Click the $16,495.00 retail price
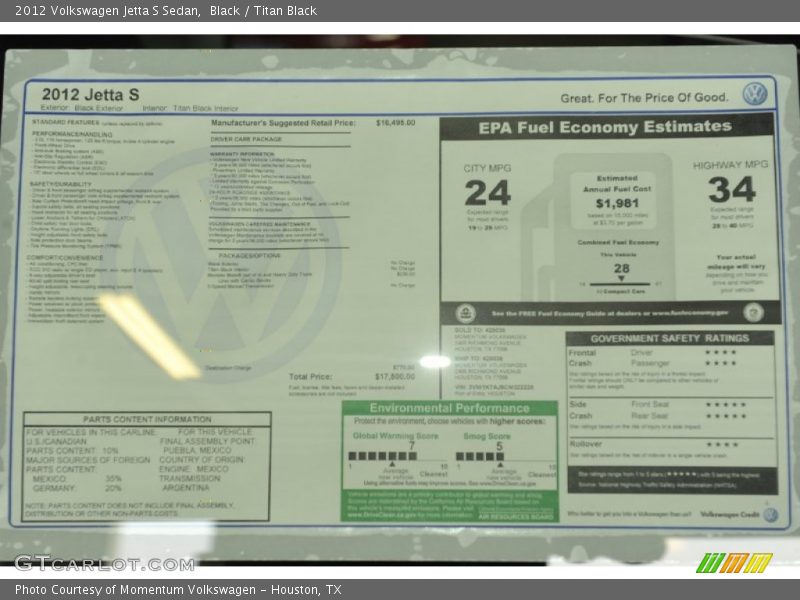The height and width of the screenshot is (600, 800). pos(395,123)
